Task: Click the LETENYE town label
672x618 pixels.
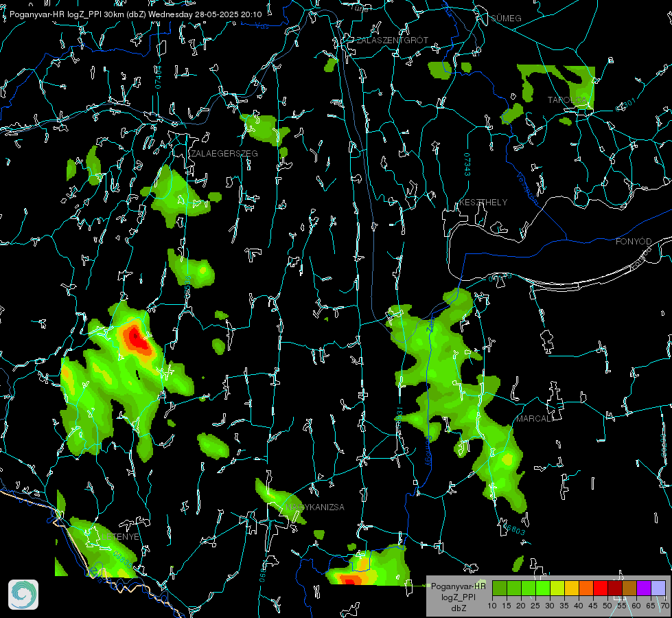Action: coord(120,536)
